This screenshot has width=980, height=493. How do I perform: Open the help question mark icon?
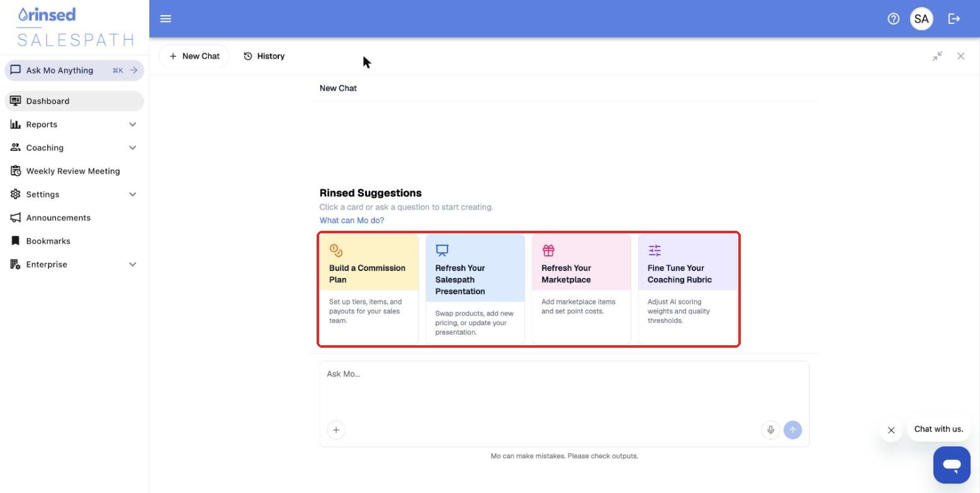pos(893,19)
